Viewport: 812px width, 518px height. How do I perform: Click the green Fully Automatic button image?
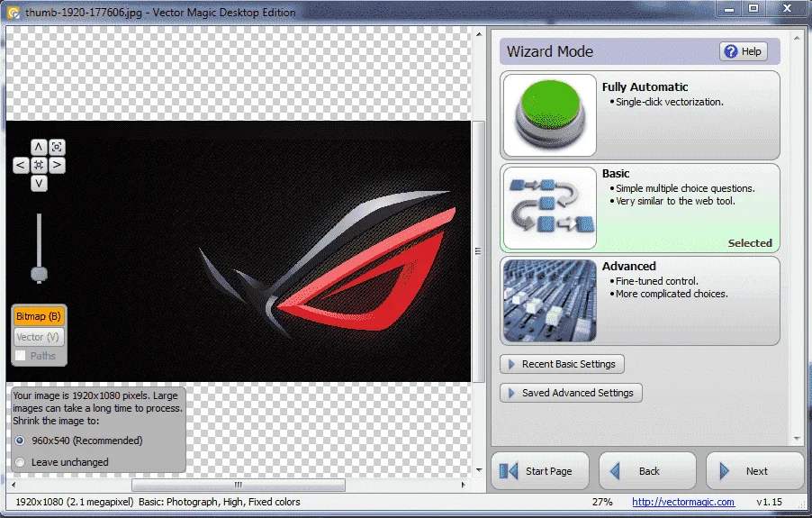(550, 115)
